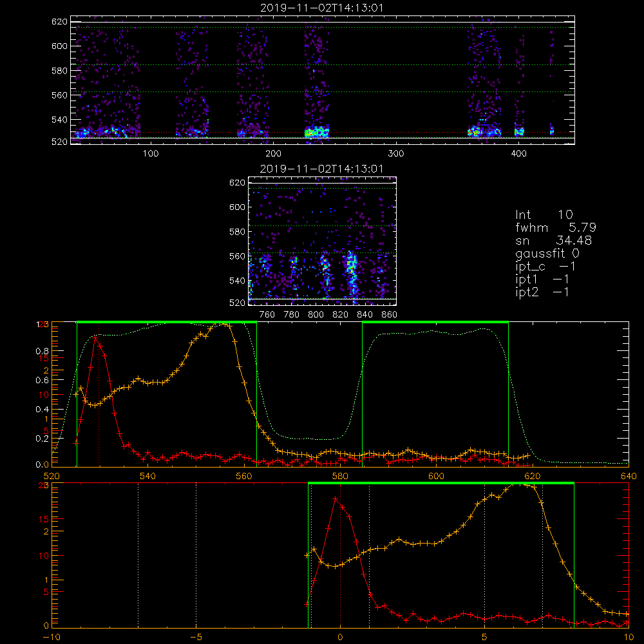Click x-axis label 840 on middle spectrogram

(365, 314)
